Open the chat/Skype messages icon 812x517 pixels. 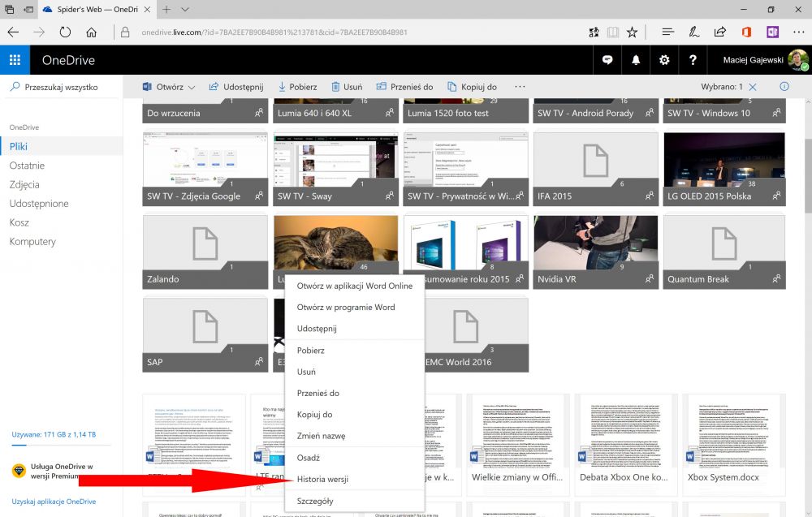point(607,60)
